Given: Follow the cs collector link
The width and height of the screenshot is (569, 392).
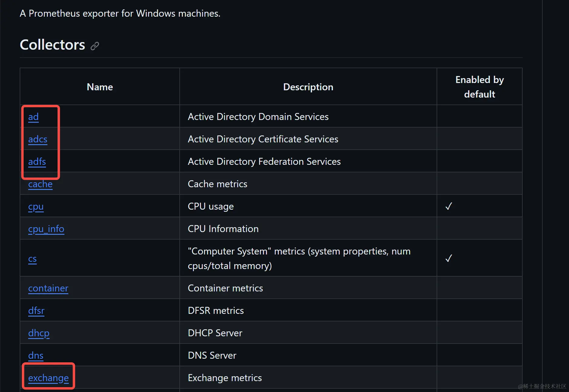Looking at the screenshot, I should [x=32, y=259].
